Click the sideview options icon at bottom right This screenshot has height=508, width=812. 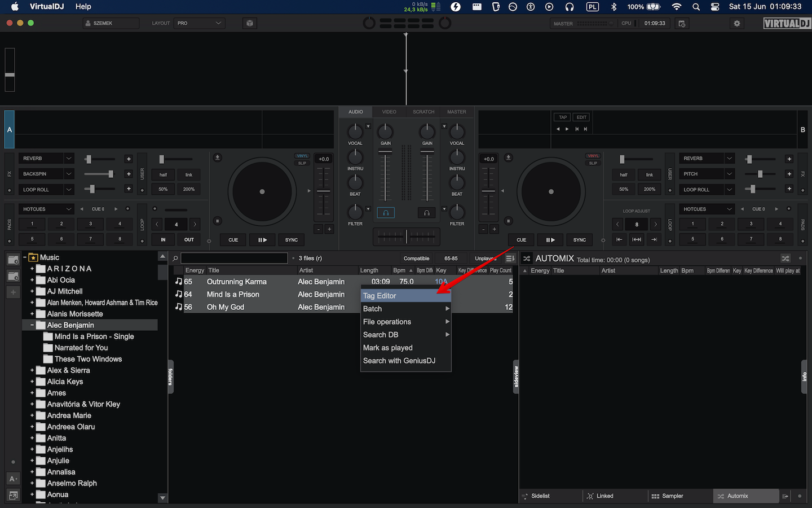785,496
